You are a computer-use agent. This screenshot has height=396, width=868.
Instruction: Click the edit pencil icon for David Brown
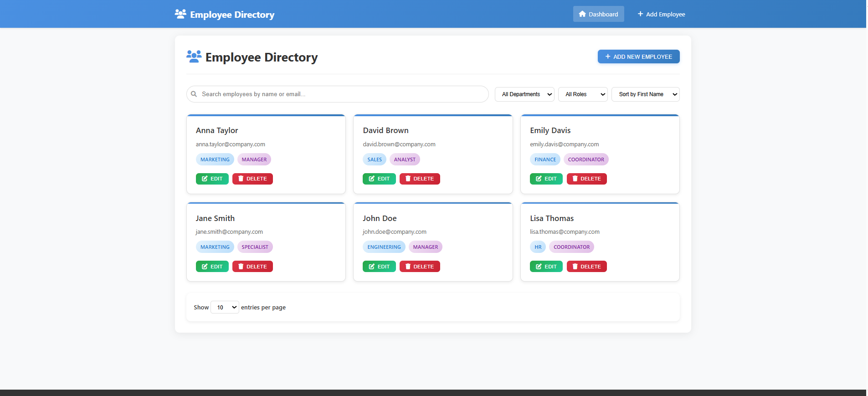coord(372,179)
